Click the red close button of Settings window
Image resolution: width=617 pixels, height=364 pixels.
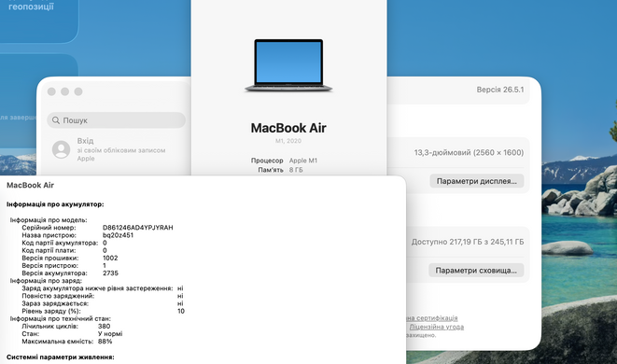[51, 91]
